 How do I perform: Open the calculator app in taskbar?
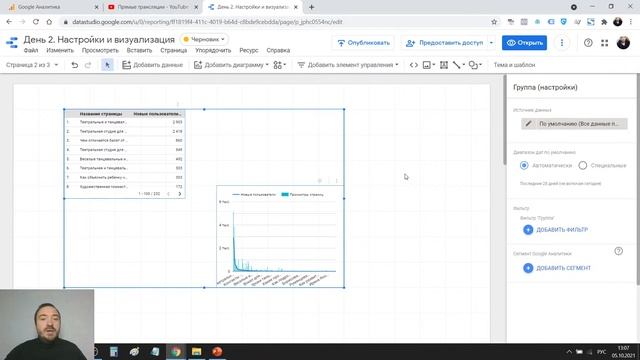click(113, 351)
